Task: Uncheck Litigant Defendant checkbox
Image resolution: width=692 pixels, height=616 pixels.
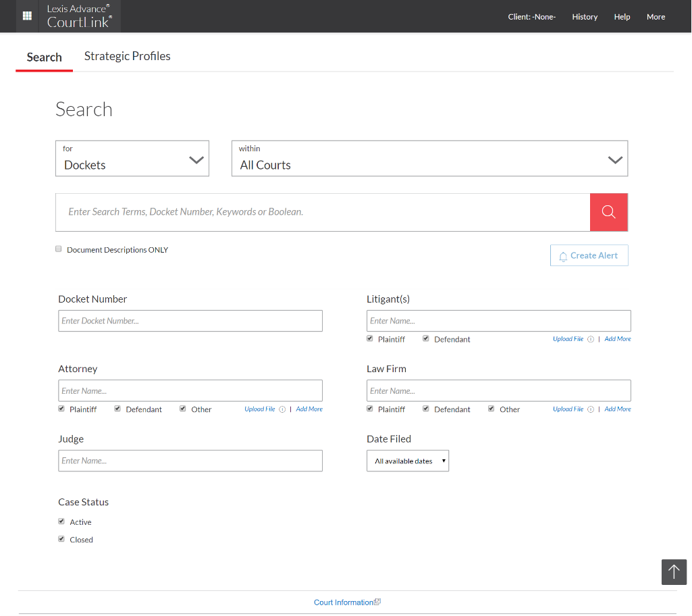Action: [x=426, y=338]
